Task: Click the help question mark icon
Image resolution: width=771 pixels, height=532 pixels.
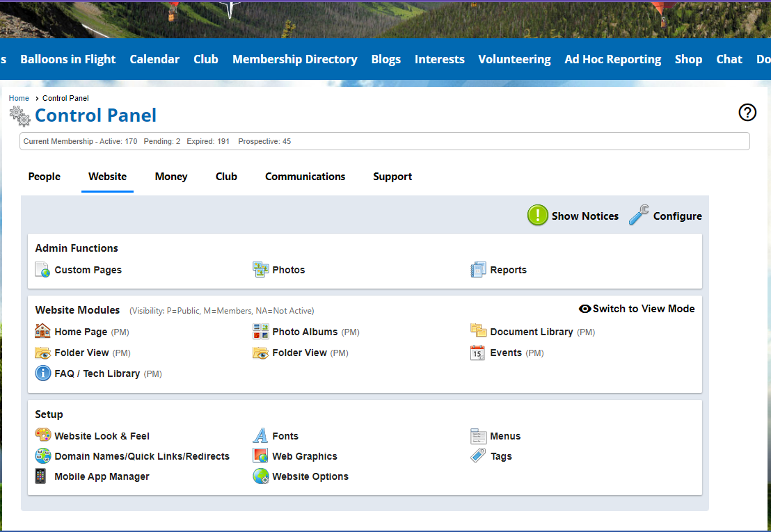Action: pyautogui.click(x=747, y=112)
